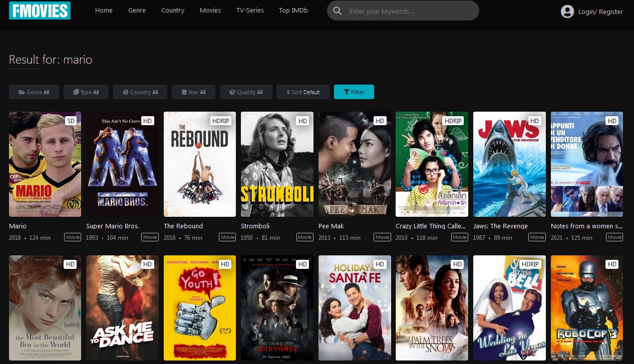634x364 pixels.
Task: Open Top IMDb in the navigation bar
Action: pos(293,11)
